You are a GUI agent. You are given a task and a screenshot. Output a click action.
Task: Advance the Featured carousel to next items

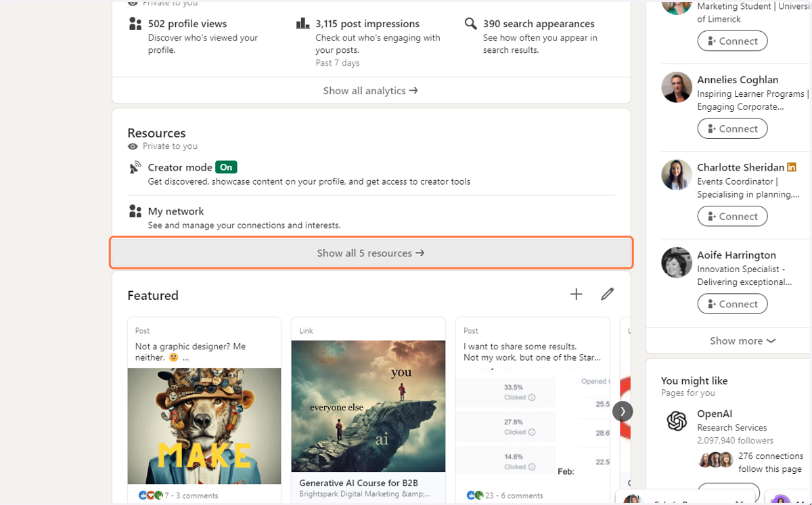click(x=623, y=411)
